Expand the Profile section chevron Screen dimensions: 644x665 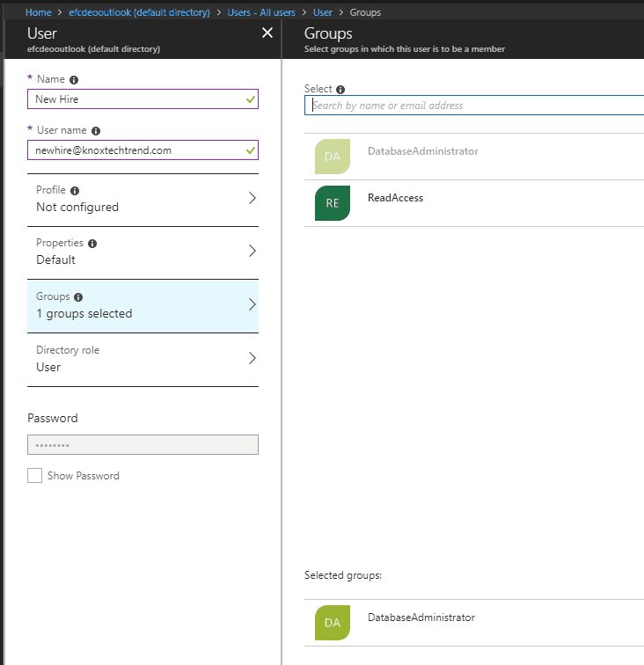(252, 198)
